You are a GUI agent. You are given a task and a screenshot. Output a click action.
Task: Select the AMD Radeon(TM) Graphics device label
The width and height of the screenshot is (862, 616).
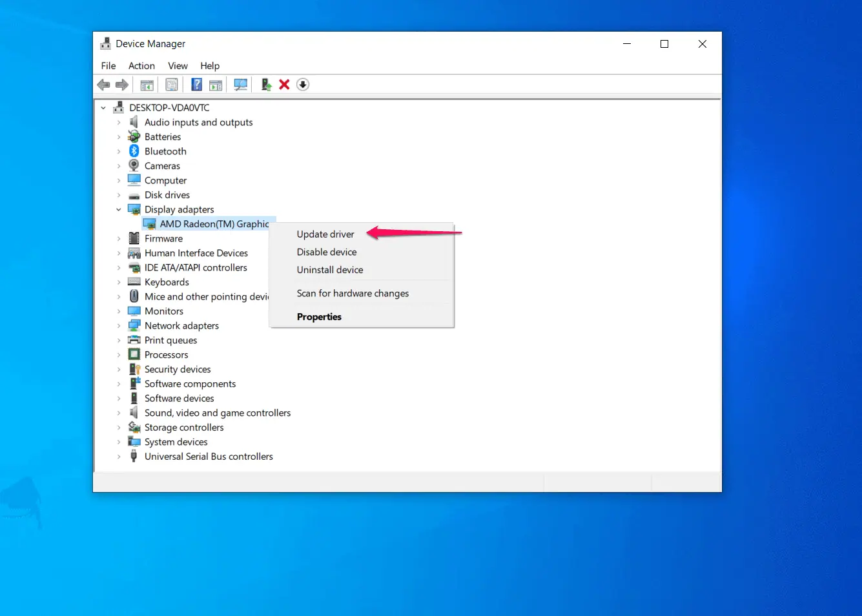point(214,224)
